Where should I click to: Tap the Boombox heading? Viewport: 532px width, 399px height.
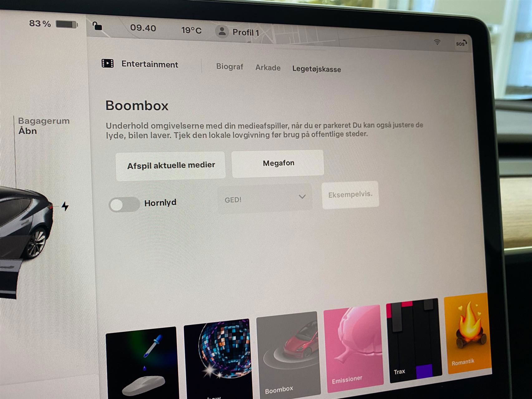pyautogui.click(x=137, y=105)
